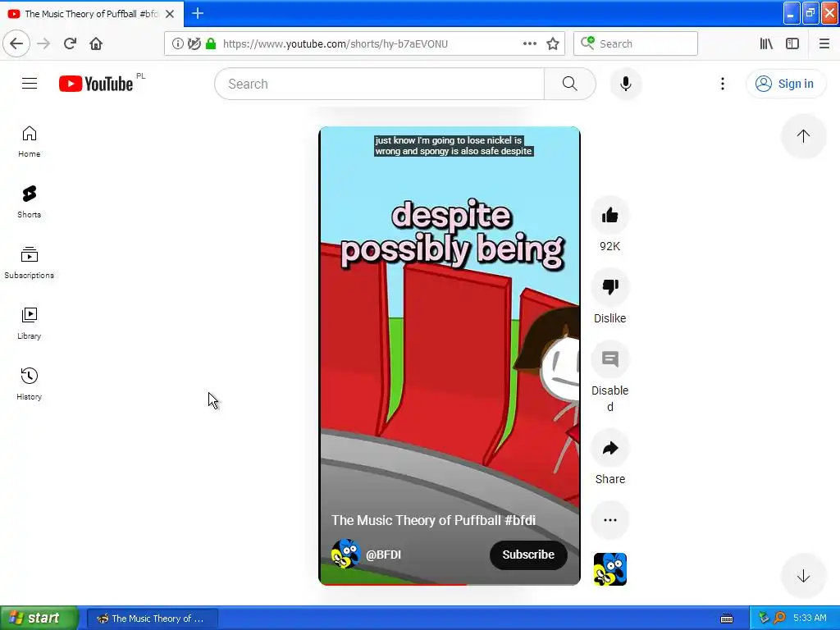Close the Music Theory of Puffball tab
840x630 pixels.
coord(170,14)
